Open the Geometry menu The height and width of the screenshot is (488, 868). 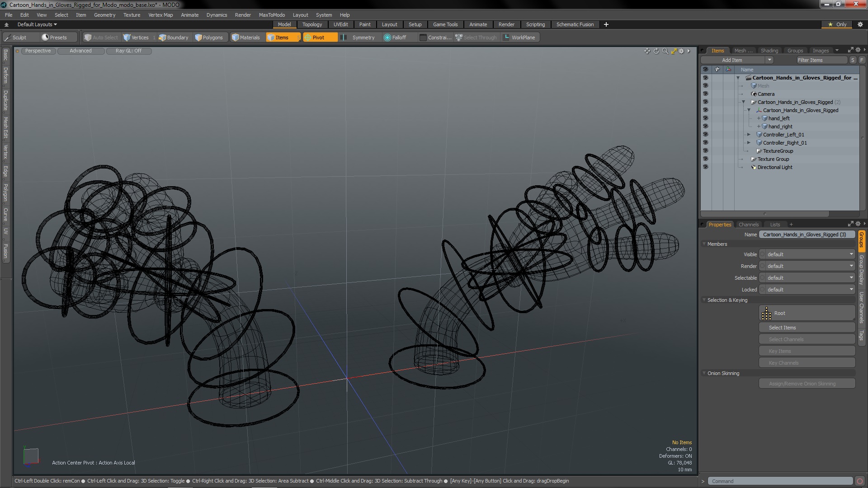tap(104, 15)
